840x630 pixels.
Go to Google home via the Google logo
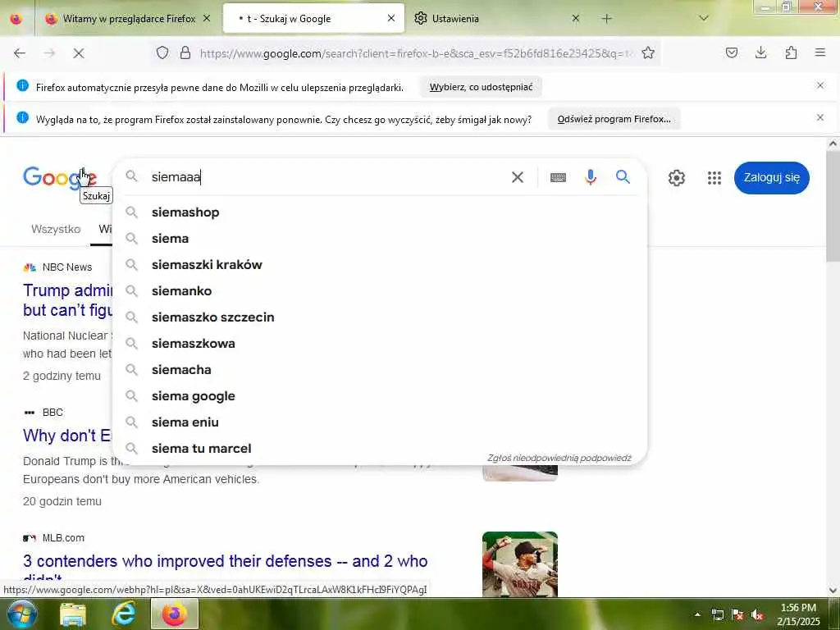pos(59,177)
